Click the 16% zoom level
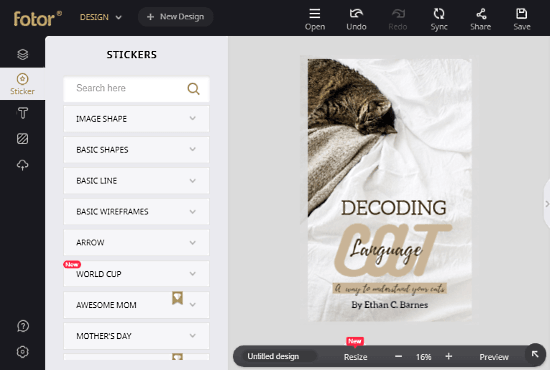Image resolution: width=550 pixels, height=370 pixels. coord(423,357)
